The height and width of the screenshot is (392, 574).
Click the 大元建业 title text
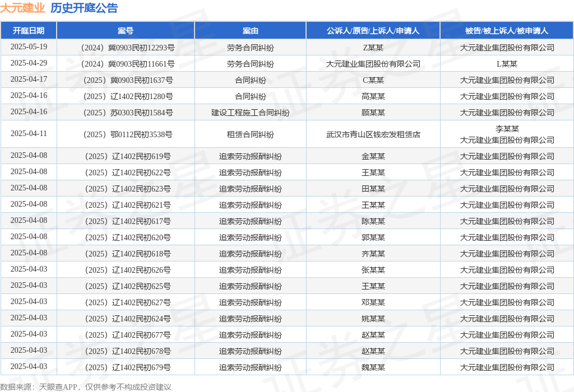[x=22, y=8]
